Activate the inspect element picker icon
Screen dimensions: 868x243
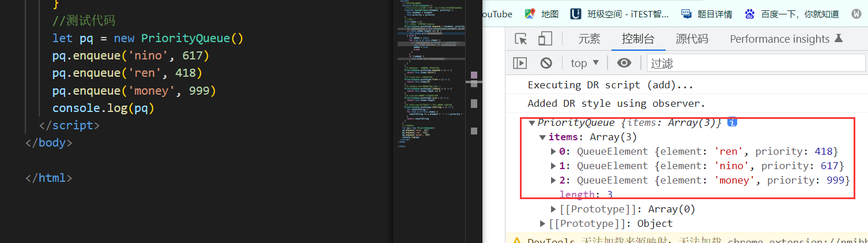[521, 39]
